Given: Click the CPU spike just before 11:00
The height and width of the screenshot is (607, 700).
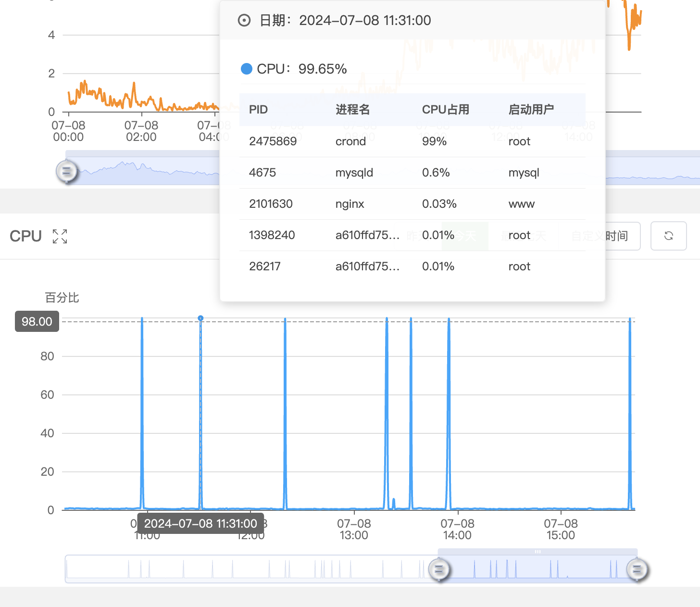Looking at the screenshot, I should click(x=142, y=414).
